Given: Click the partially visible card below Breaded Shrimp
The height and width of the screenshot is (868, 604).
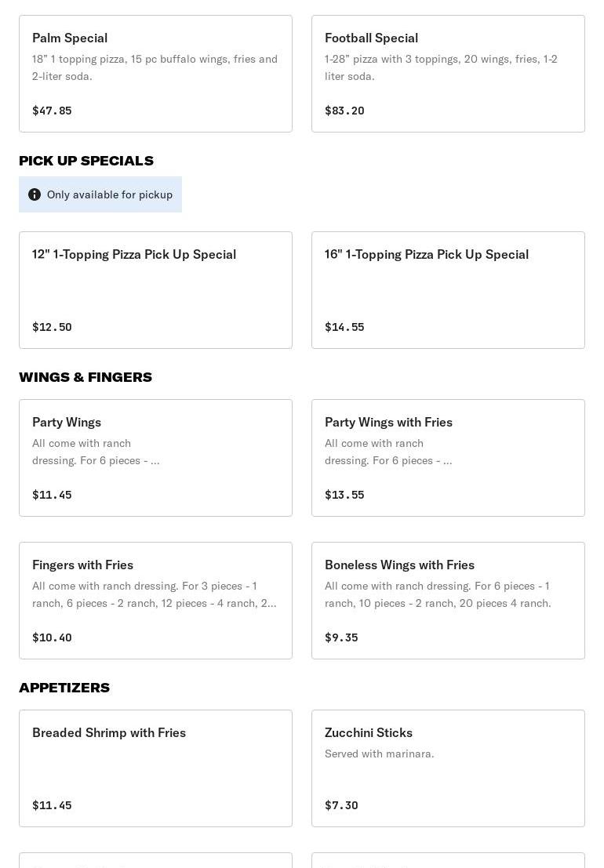Looking at the screenshot, I should [x=155, y=860].
